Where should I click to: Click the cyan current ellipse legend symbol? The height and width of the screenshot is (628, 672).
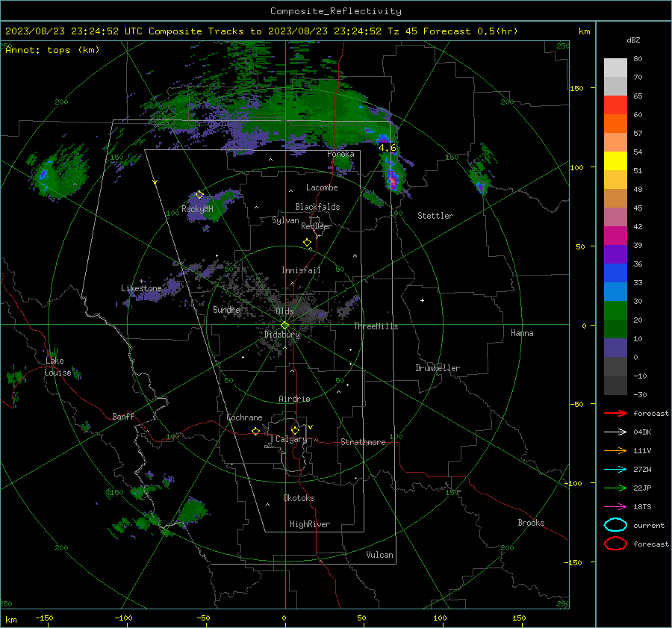pos(615,525)
